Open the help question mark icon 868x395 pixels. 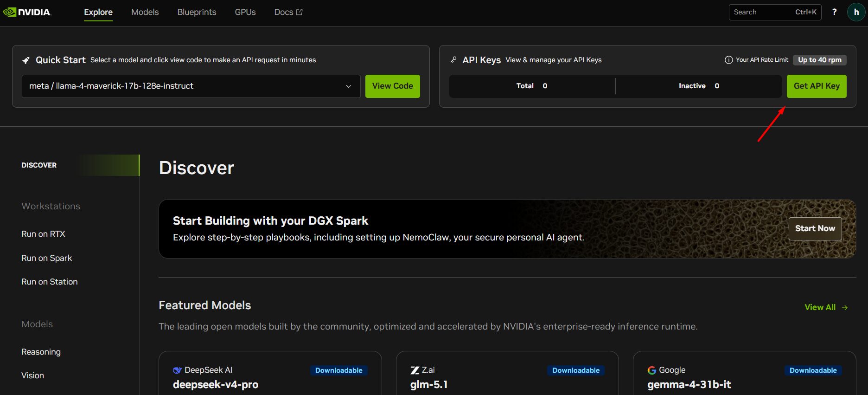(x=835, y=12)
